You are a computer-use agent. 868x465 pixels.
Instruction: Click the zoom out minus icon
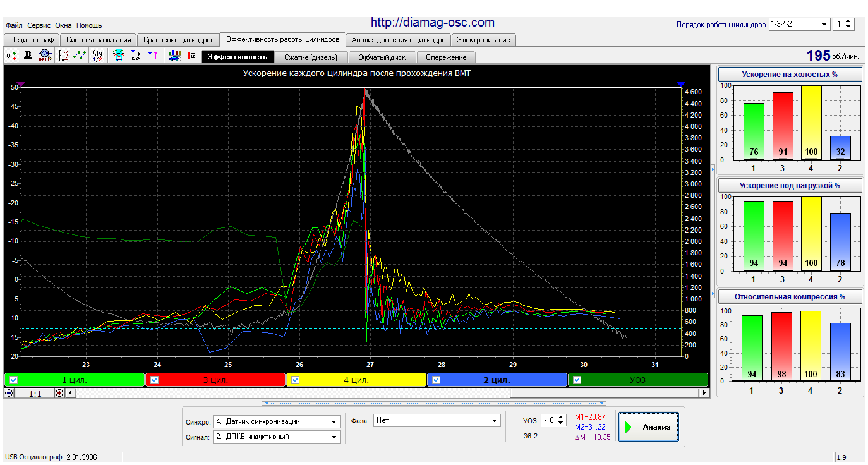tap(9, 393)
